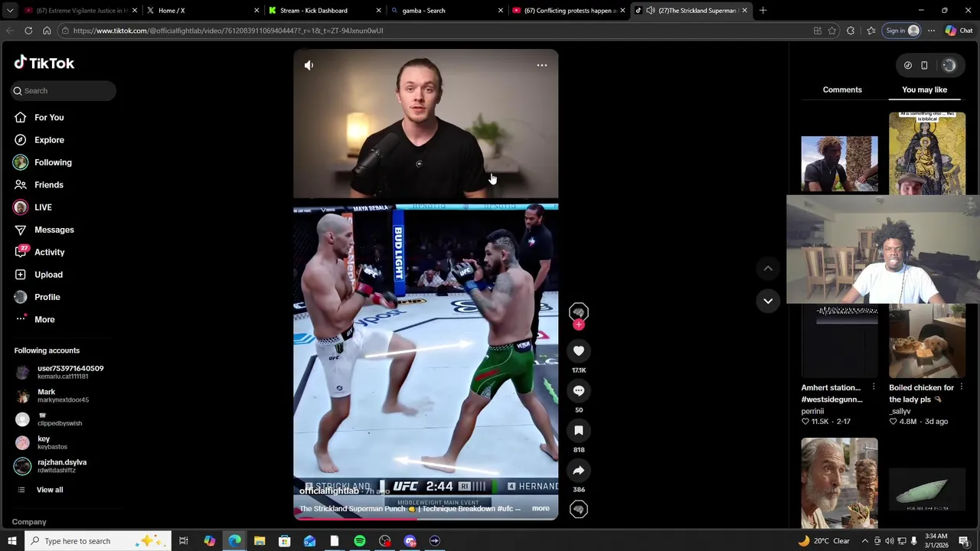
Task: Open TikTok coins icon in top pill
Action: tap(908, 66)
